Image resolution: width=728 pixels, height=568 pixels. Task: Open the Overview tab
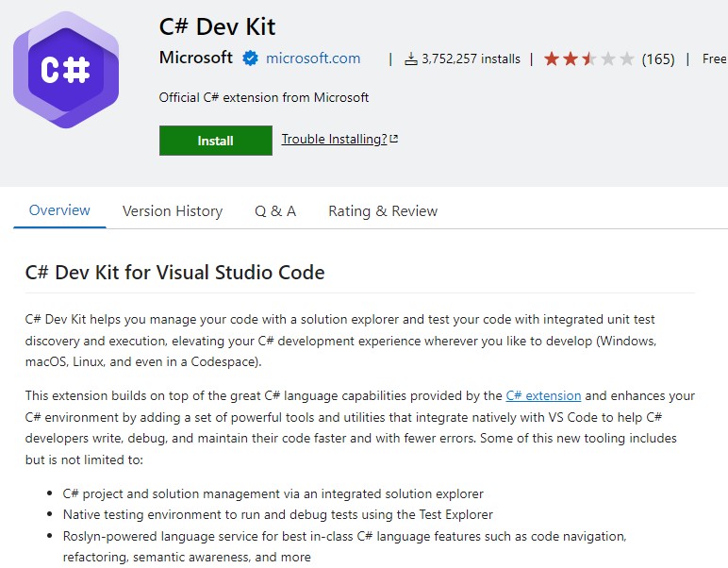click(x=59, y=210)
